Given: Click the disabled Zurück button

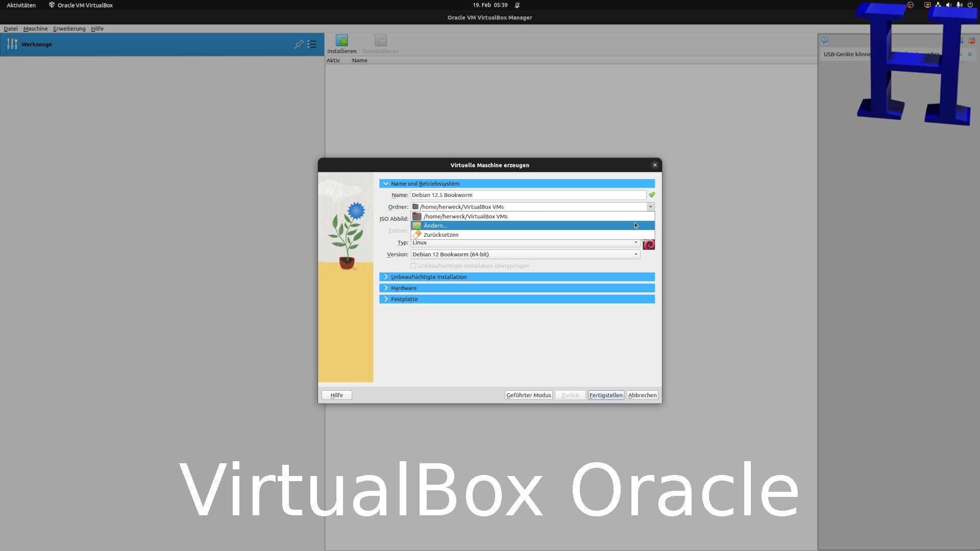Looking at the screenshot, I should point(570,395).
